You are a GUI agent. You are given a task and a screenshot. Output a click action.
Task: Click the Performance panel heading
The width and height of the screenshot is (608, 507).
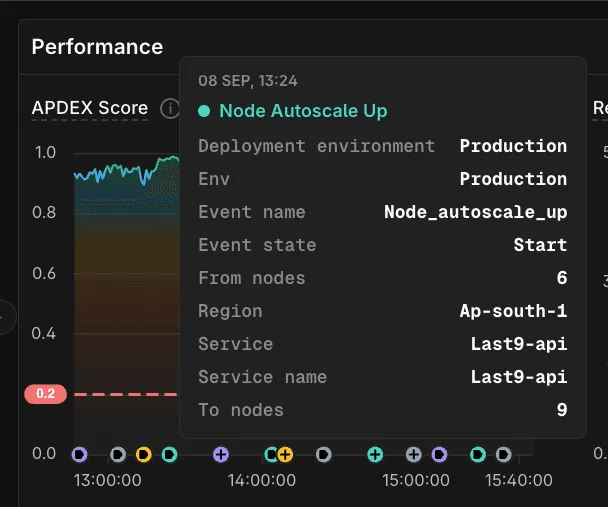point(97,47)
